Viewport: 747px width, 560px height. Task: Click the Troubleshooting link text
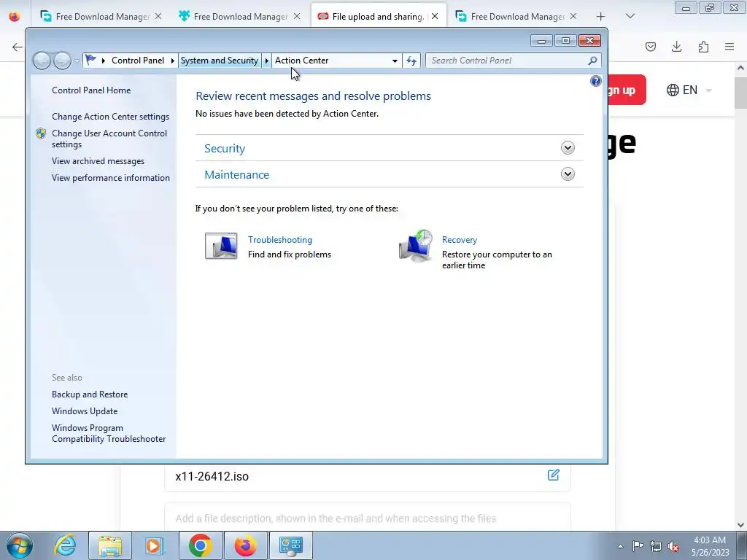click(x=280, y=239)
